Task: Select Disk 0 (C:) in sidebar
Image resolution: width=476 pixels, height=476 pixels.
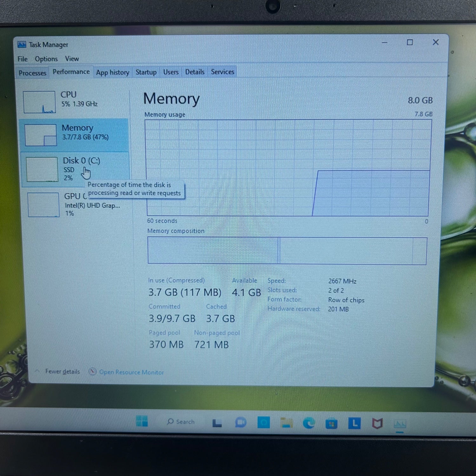Action: click(75, 169)
